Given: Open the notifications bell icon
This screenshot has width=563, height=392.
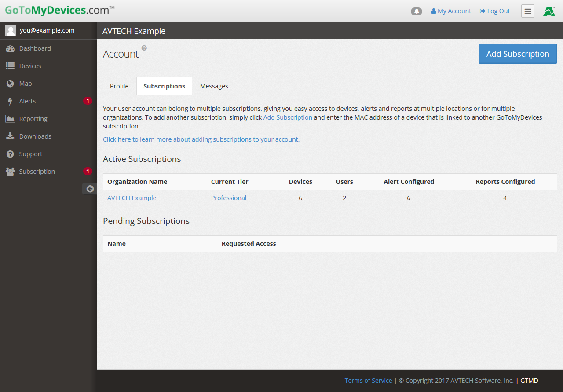Looking at the screenshot, I should tap(416, 11).
